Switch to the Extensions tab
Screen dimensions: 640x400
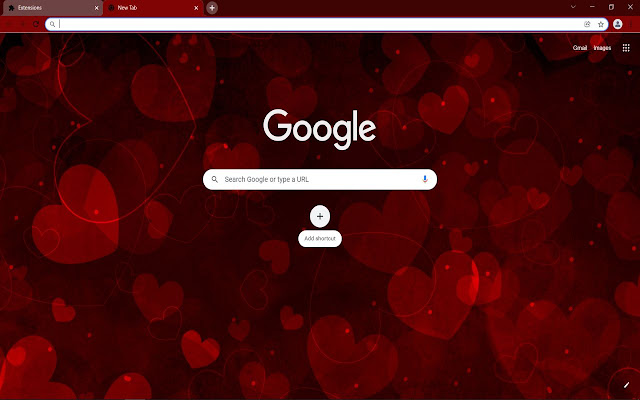click(x=51, y=8)
